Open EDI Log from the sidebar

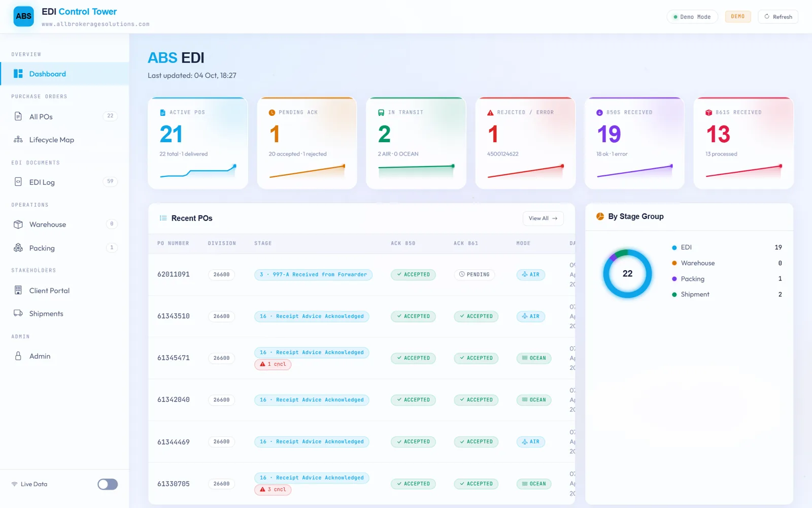pos(64,182)
